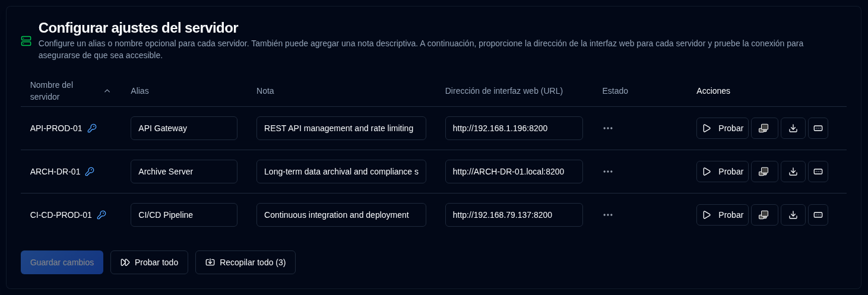Edit the CI/CD Pipeline alias field

[x=184, y=215]
